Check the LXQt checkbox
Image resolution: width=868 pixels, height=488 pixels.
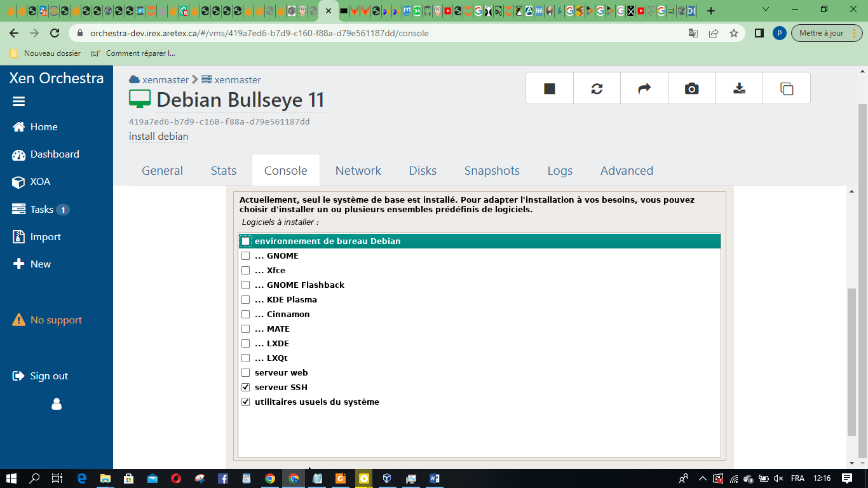[x=245, y=358]
